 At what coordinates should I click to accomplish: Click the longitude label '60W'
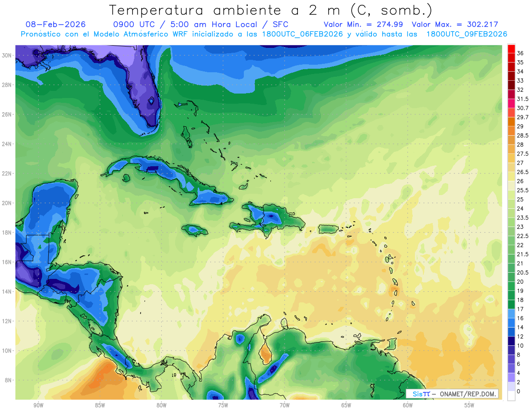coord(408,405)
